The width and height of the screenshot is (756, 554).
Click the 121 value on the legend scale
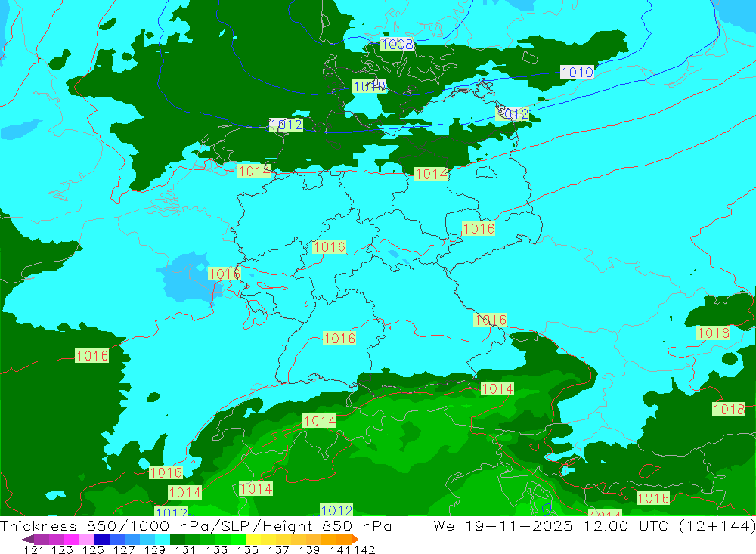click(34, 549)
